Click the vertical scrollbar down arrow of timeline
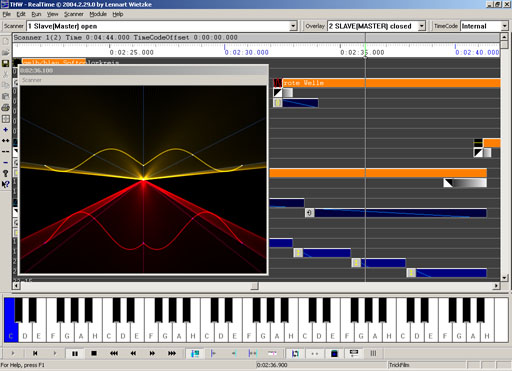 pos(504,278)
